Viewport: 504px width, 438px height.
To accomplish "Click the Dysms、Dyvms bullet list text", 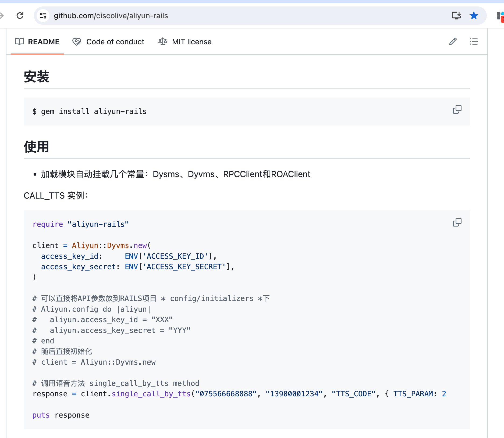I will click(x=175, y=174).
